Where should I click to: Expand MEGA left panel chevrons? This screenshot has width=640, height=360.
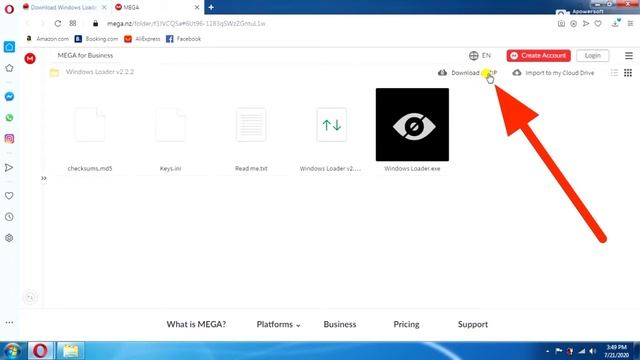(x=44, y=178)
